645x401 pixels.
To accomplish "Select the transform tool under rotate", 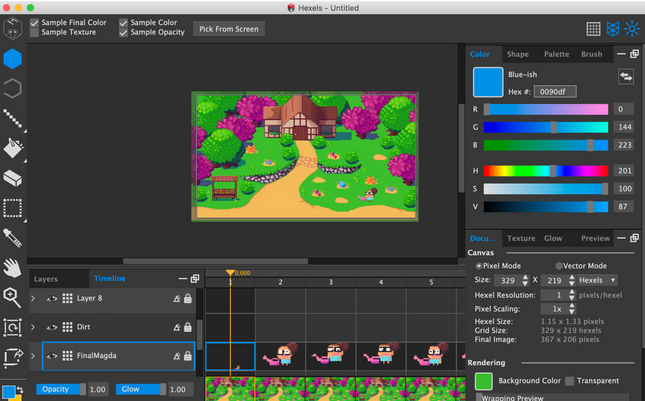I will click(13, 357).
